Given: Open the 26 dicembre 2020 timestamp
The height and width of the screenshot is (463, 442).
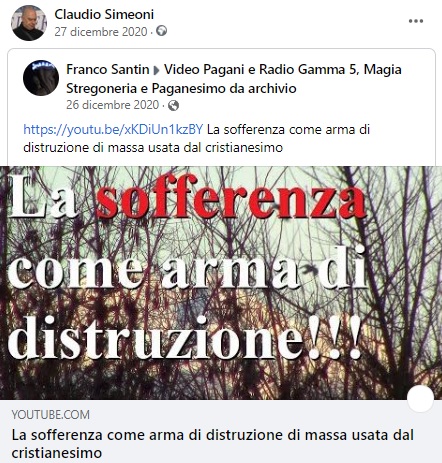Looking at the screenshot, I should tap(113, 105).
